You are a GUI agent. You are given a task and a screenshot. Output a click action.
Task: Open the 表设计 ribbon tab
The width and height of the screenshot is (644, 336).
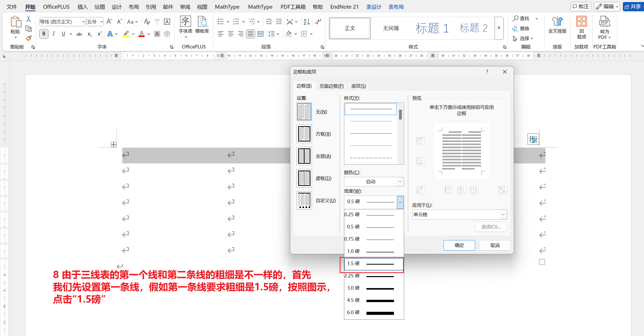(x=374, y=7)
